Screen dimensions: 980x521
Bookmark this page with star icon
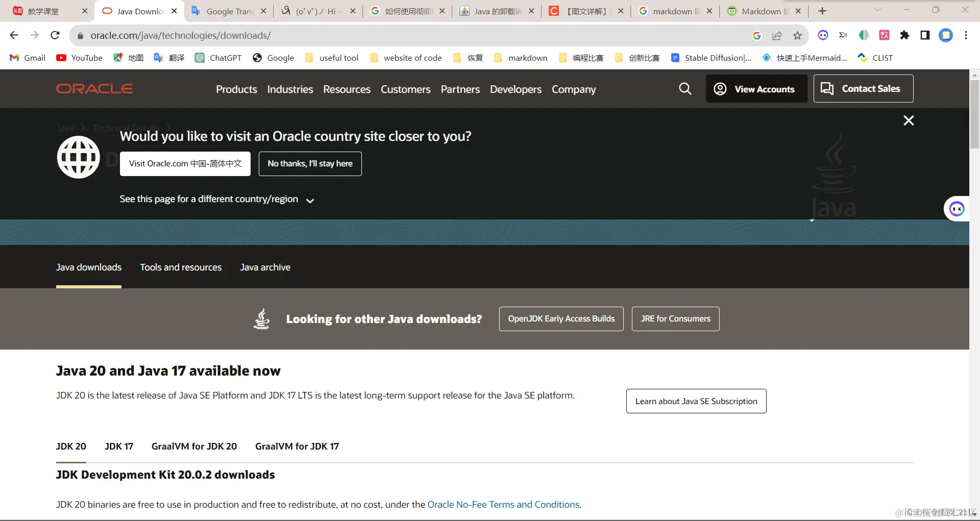(x=797, y=35)
